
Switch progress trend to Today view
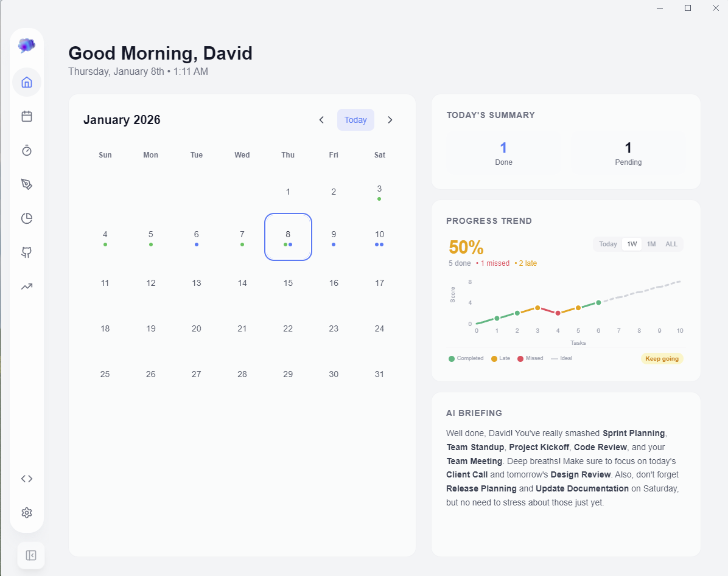(607, 244)
